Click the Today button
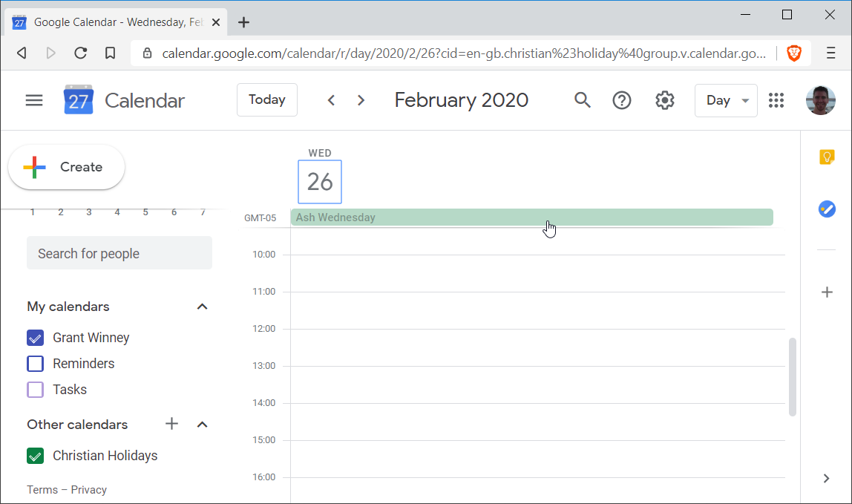The image size is (852, 504). click(267, 100)
